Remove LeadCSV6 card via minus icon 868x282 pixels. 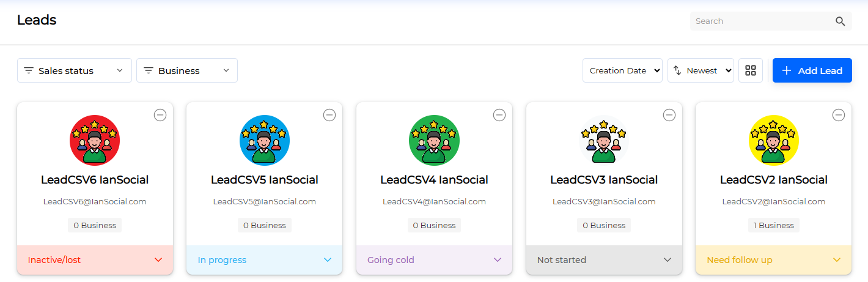point(160,115)
